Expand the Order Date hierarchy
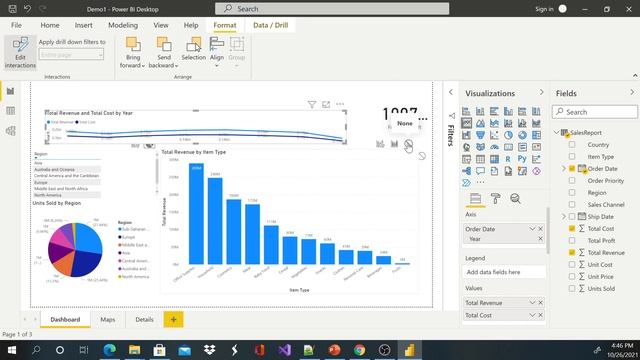Image resolution: width=640 pixels, height=360 pixels. click(564, 169)
